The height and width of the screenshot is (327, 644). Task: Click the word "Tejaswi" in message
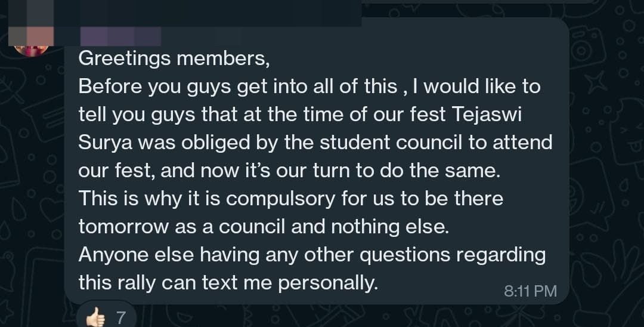click(x=487, y=115)
